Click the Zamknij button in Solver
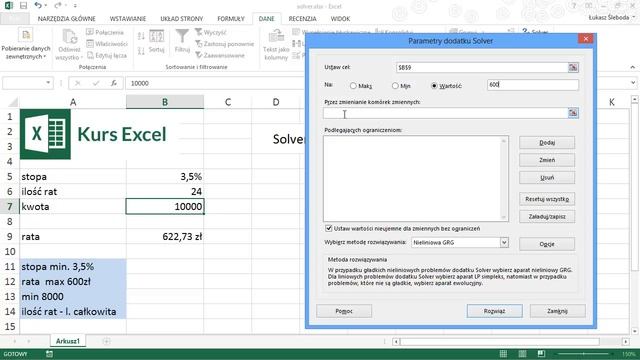The height and width of the screenshot is (360, 640). coord(558,311)
